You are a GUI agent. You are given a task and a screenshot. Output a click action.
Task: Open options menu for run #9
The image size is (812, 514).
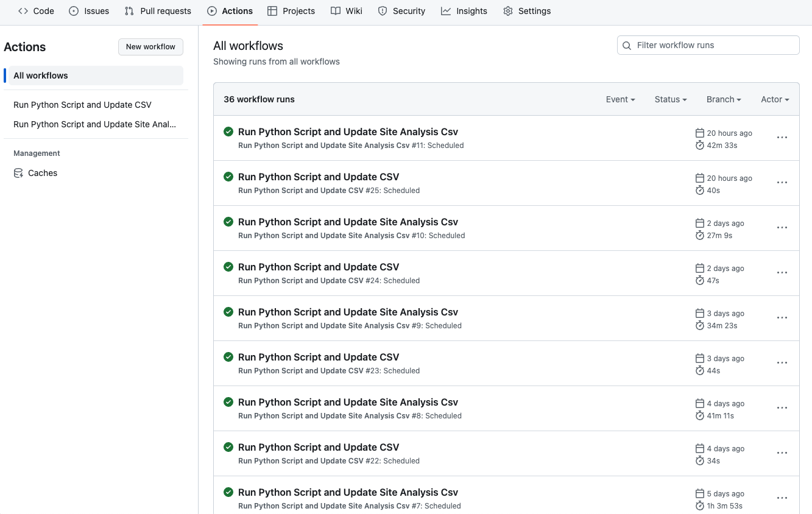pos(782,318)
